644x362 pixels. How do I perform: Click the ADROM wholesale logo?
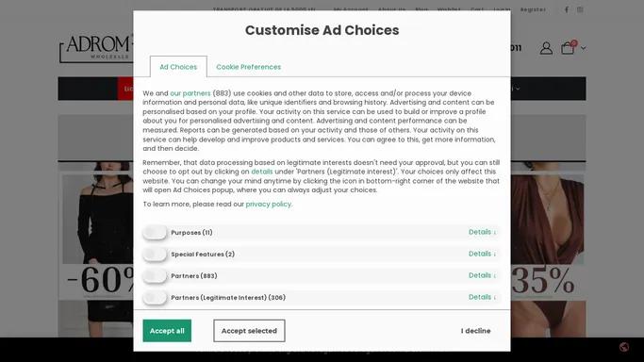95,48
